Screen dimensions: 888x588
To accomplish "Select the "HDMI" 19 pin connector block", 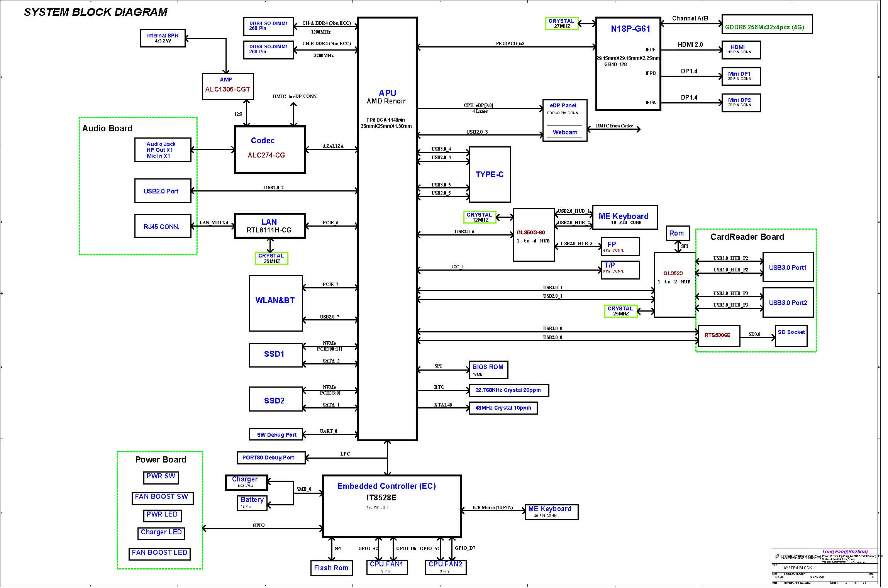I will 741,50.
